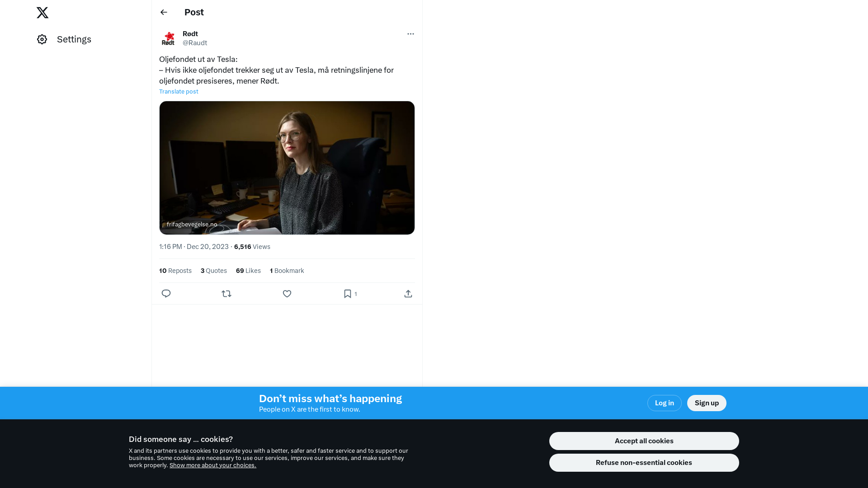This screenshot has width=868, height=488.
Task: Share the post via the upload icon
Action: pyautogui.click(x=408, y=294)
